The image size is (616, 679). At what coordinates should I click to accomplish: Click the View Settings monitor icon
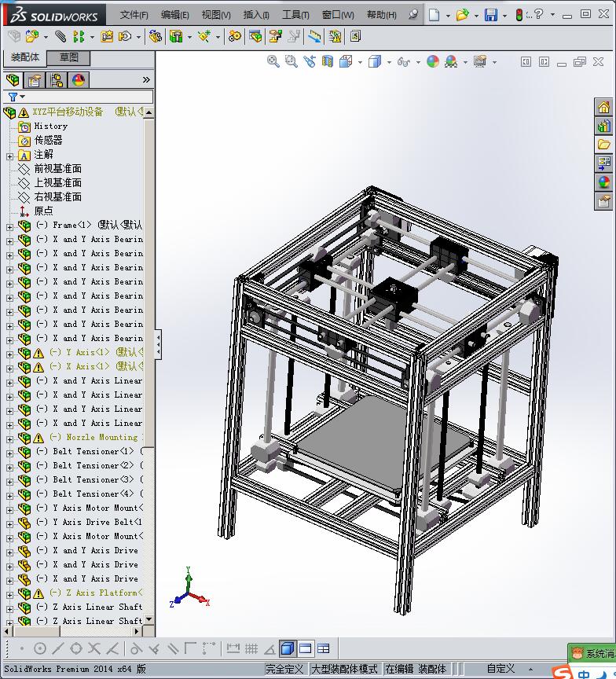click(480, 61)
